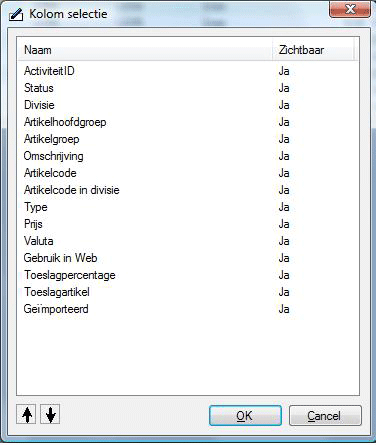Click the pencil icon in the title bar

coord(16,15)
